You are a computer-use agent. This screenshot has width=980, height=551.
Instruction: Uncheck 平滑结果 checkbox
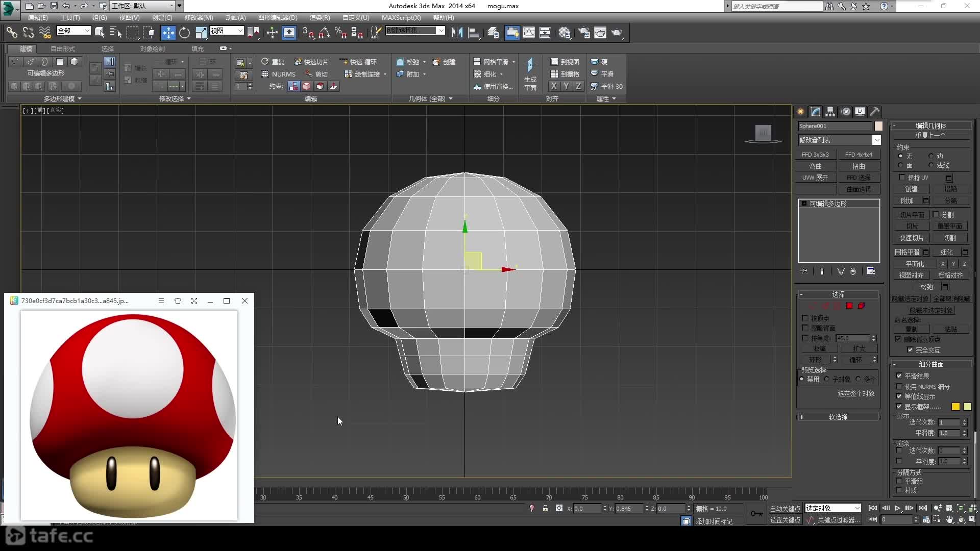(x=899, y=375)
